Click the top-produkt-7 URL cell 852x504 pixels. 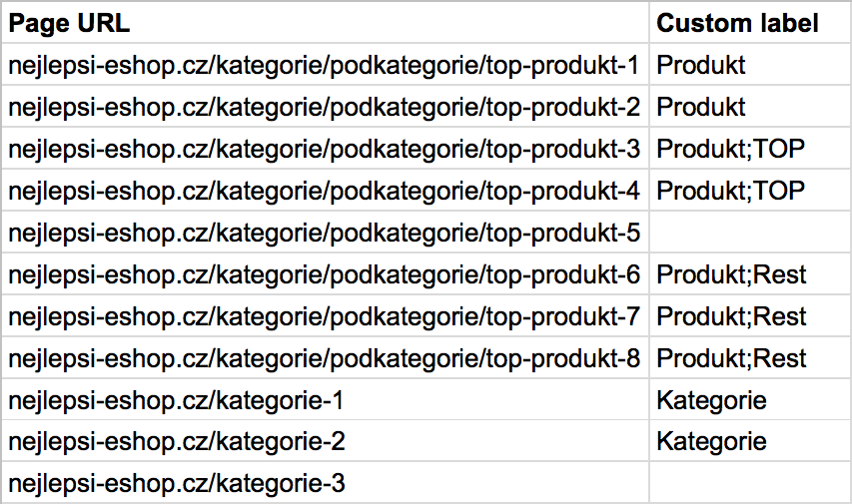325,316
